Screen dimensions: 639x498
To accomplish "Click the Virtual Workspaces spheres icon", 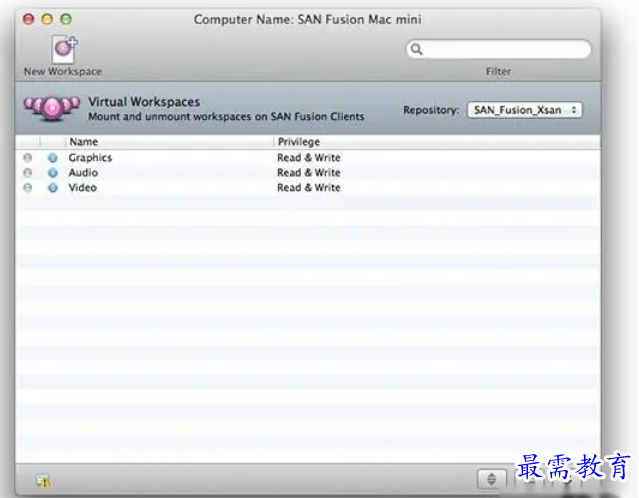I will (51, 108).
